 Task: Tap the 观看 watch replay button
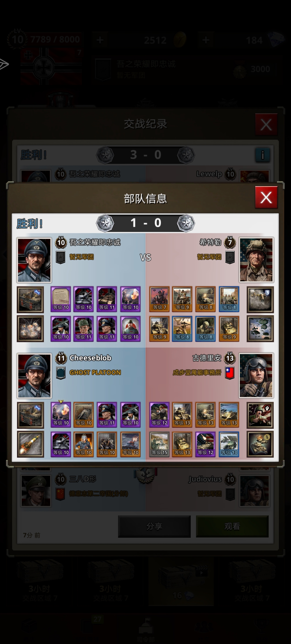tap(232, 526)
